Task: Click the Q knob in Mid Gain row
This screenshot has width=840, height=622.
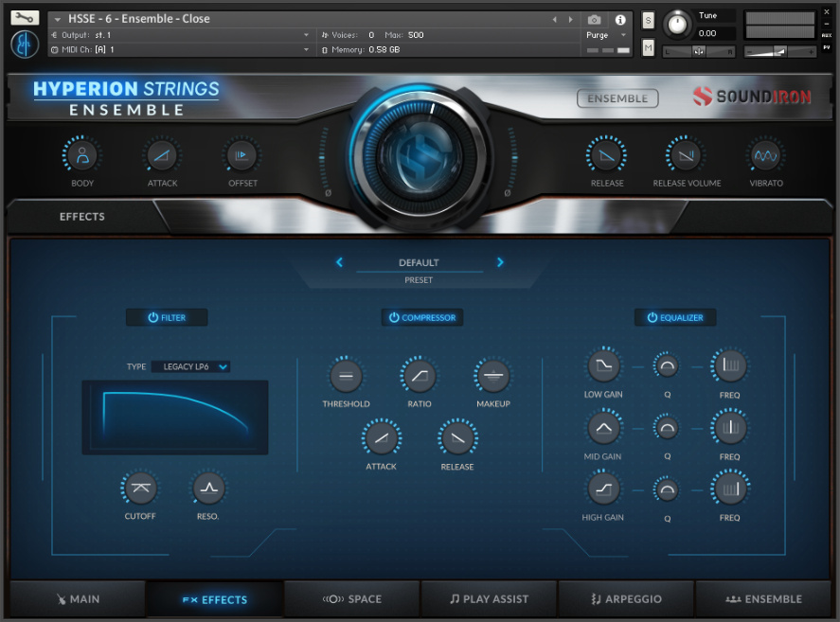Action: (667, 428)
